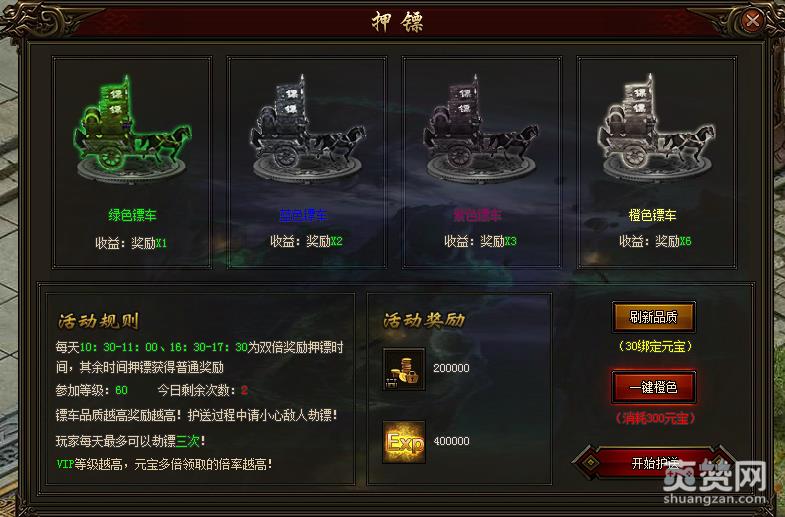Click the 蓝色镖车 label

point(303,215)
